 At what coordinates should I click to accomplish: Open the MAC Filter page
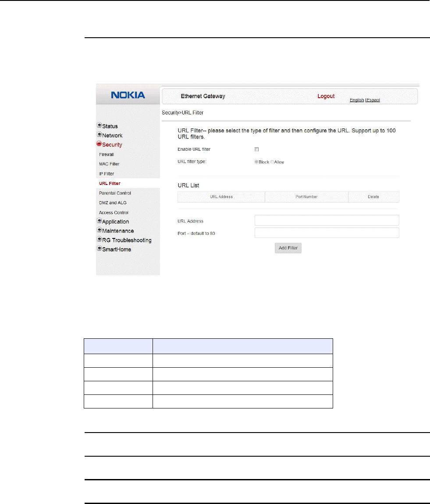coord(109,164)
